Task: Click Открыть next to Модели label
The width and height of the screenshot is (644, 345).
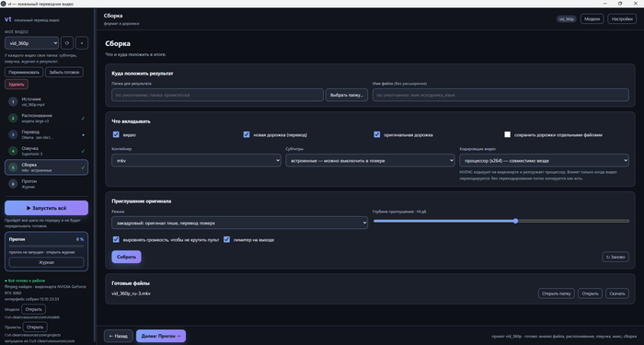Action: (34, 309)
